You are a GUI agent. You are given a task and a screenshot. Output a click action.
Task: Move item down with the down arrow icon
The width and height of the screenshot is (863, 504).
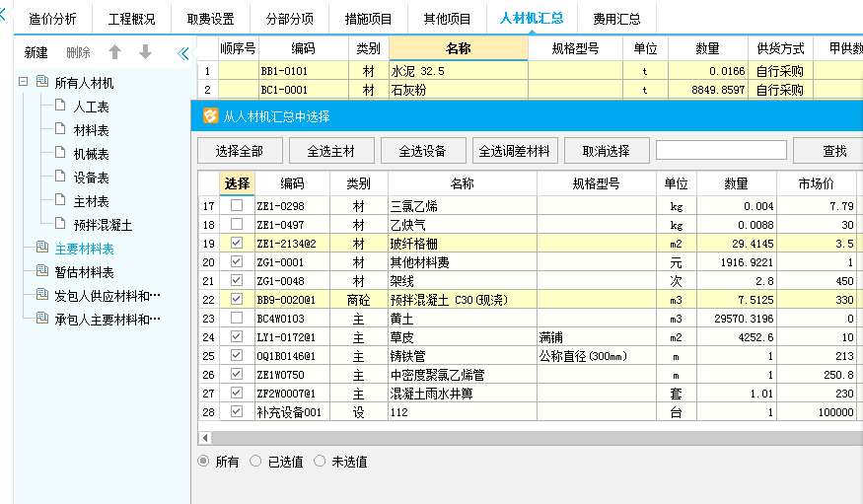(x=145, y=52)
